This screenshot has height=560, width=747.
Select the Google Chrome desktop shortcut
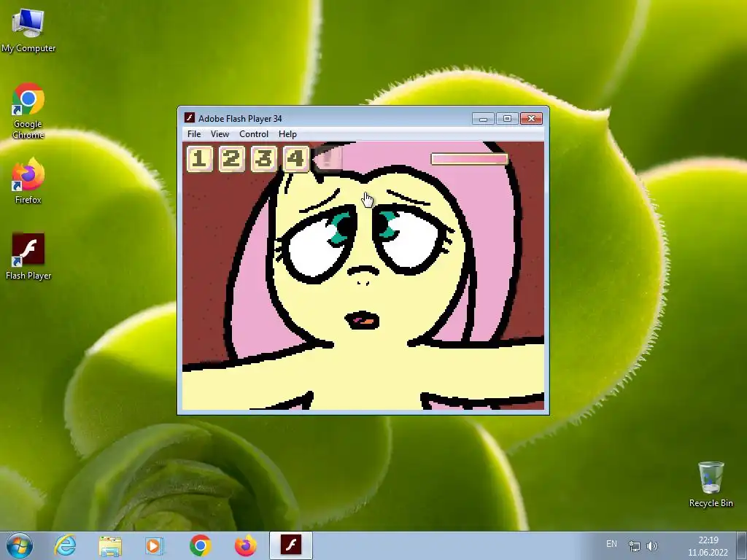click(28, 111)
